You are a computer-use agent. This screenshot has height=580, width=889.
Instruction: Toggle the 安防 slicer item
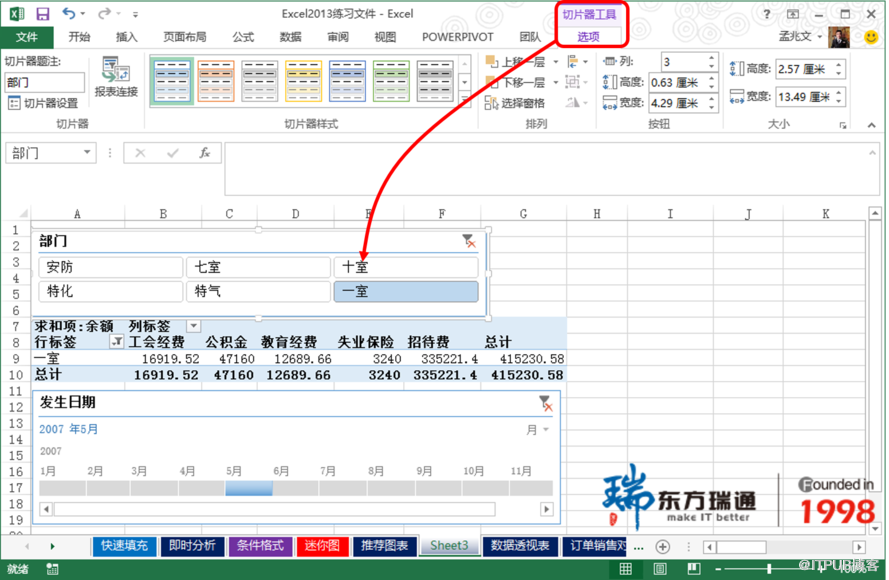[x=111, y=267]
